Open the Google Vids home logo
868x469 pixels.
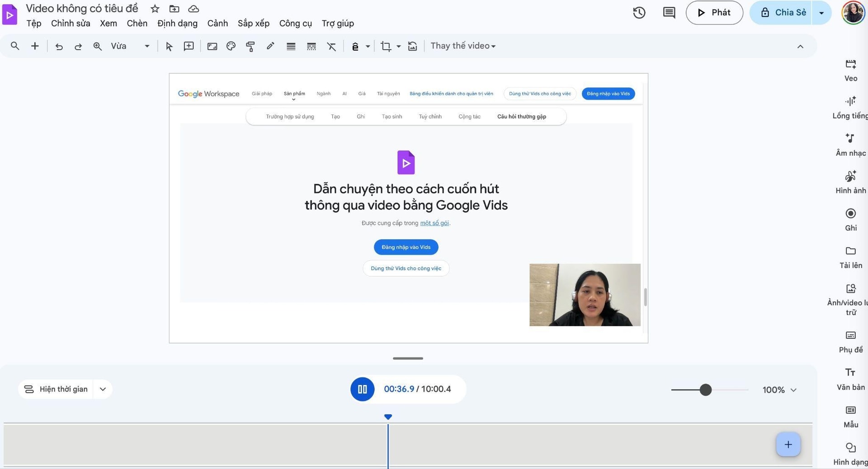(9, 14)
